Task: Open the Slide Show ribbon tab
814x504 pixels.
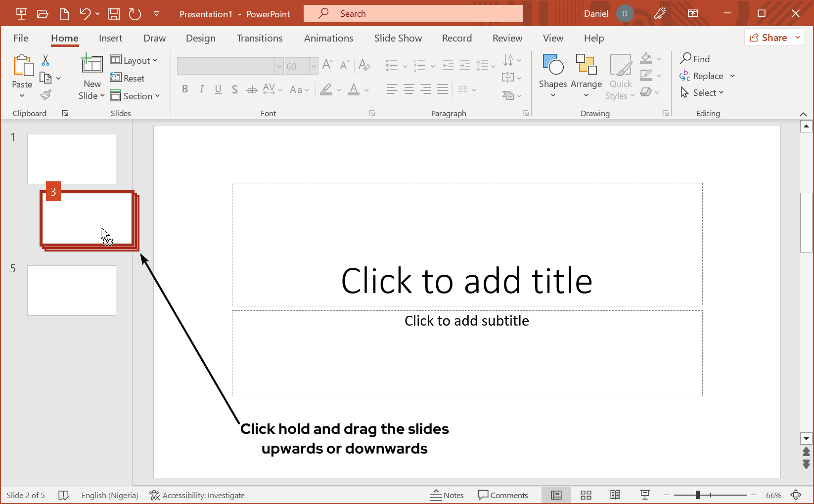Action: [x=398, y=38]
